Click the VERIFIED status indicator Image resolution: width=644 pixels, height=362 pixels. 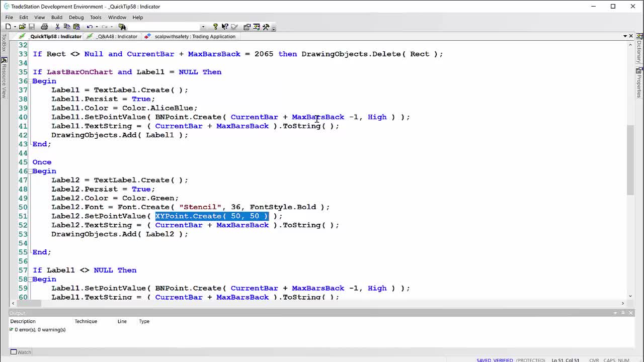pos(504,360)
